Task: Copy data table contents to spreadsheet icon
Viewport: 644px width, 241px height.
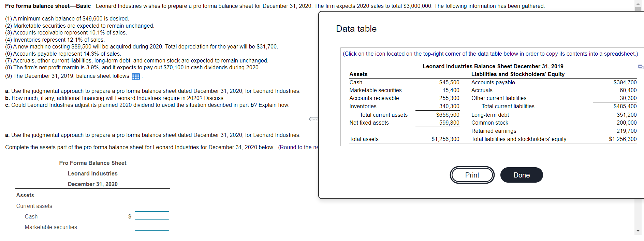Action: (641, 67)
